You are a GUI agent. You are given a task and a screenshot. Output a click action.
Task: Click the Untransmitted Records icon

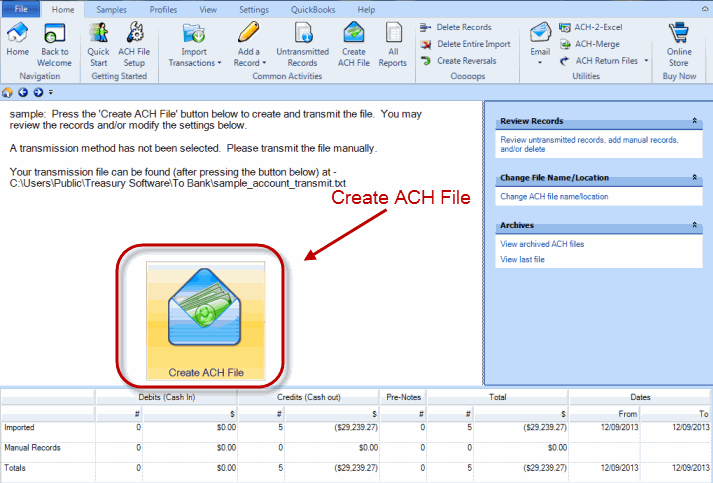coord(302,40)
